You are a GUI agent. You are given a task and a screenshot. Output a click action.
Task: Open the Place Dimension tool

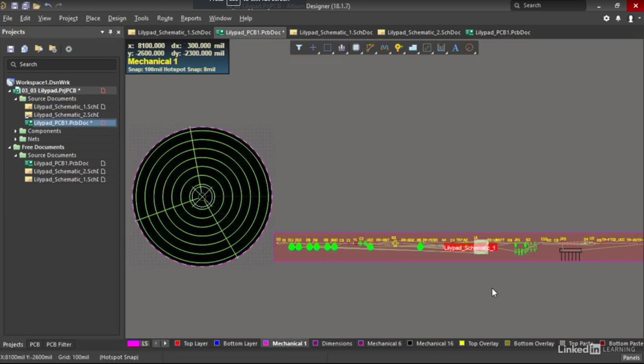[441, 48]
